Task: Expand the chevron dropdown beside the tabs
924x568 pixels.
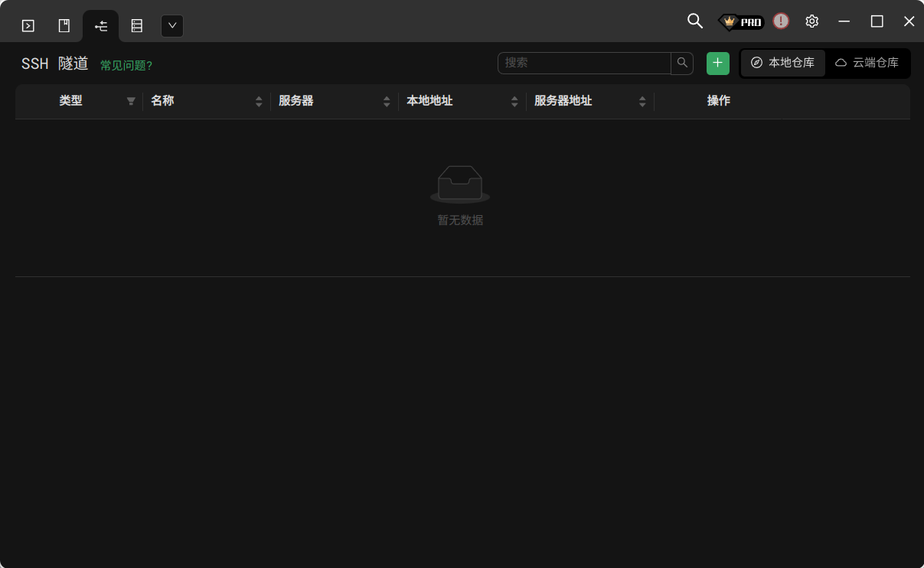Action: tap(172, 26)
